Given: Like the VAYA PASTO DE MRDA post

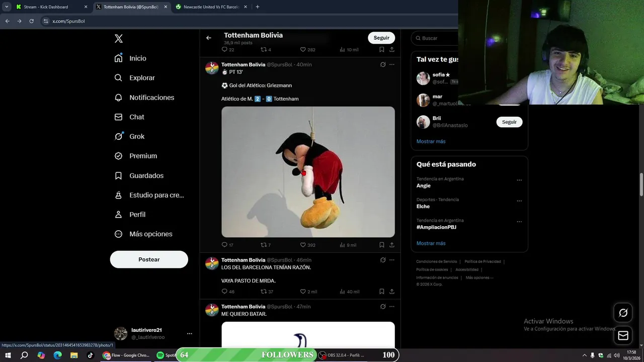Looking at the screenshot, I should click(308, 292).
